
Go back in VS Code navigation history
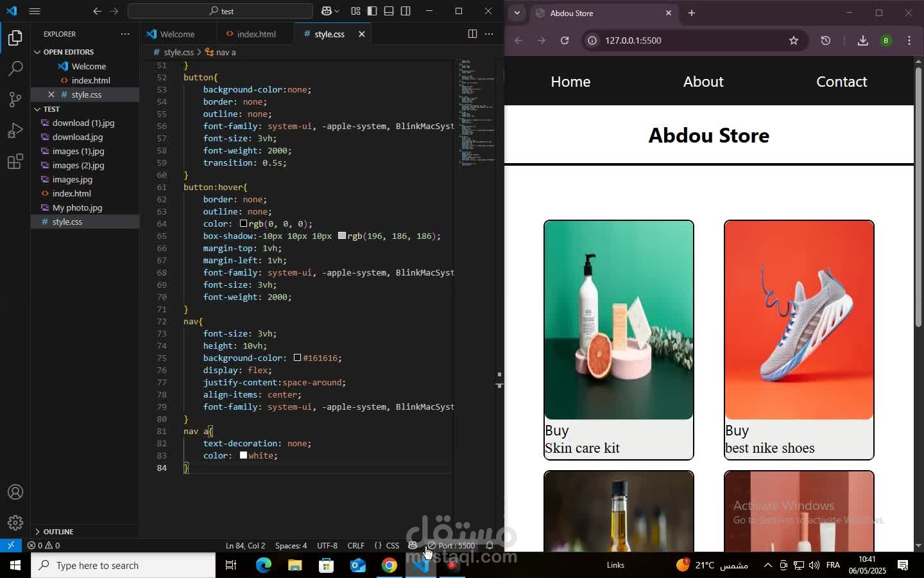pos(98,11)
